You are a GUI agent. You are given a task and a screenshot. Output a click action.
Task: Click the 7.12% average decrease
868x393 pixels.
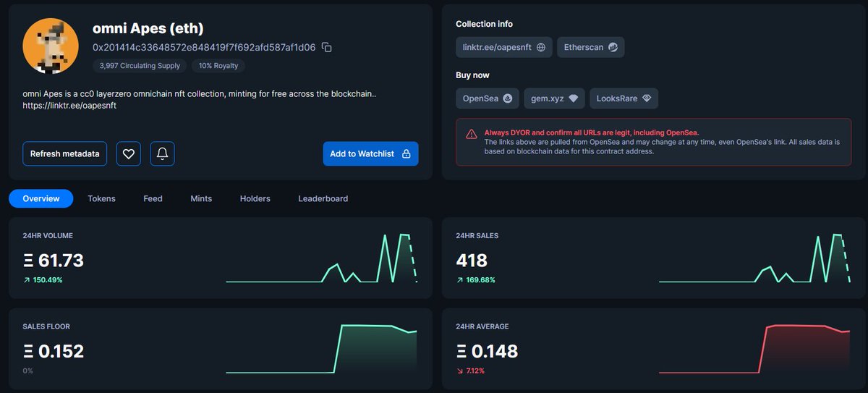pyautogui.click(x=470, y=371)
